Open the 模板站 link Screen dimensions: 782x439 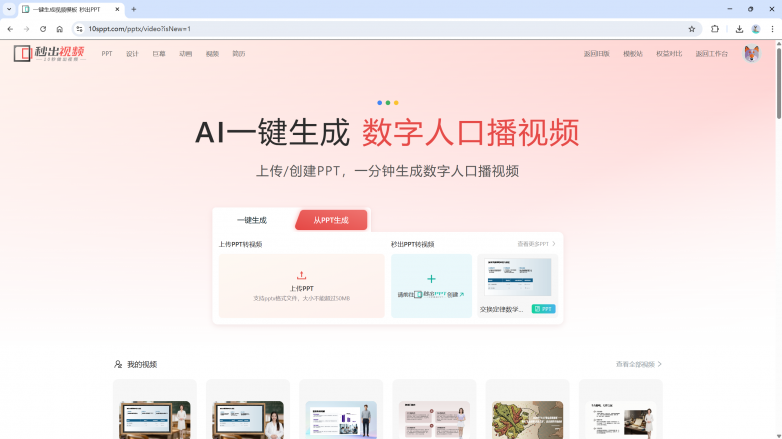tap(632, 53)
